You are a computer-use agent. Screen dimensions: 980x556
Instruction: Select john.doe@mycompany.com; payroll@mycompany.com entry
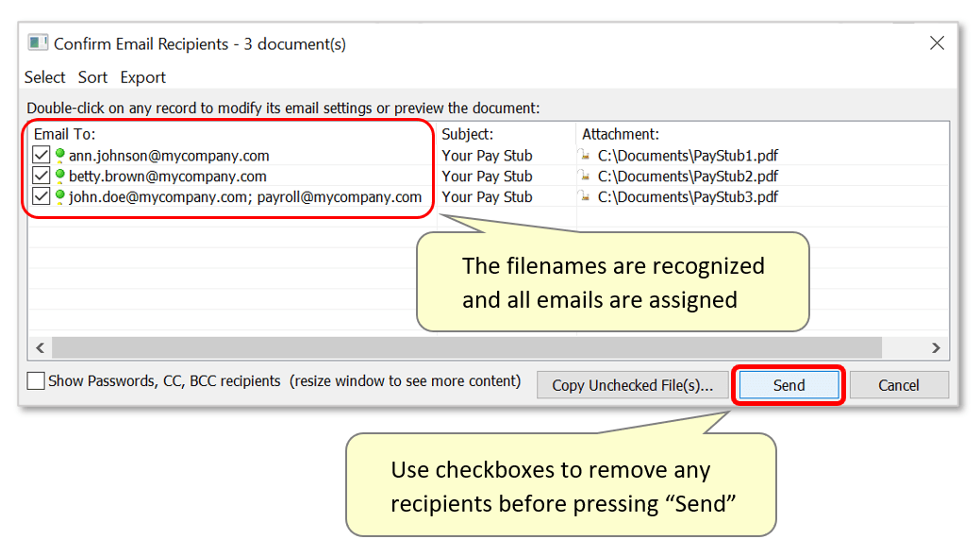(x=245, y=197)
